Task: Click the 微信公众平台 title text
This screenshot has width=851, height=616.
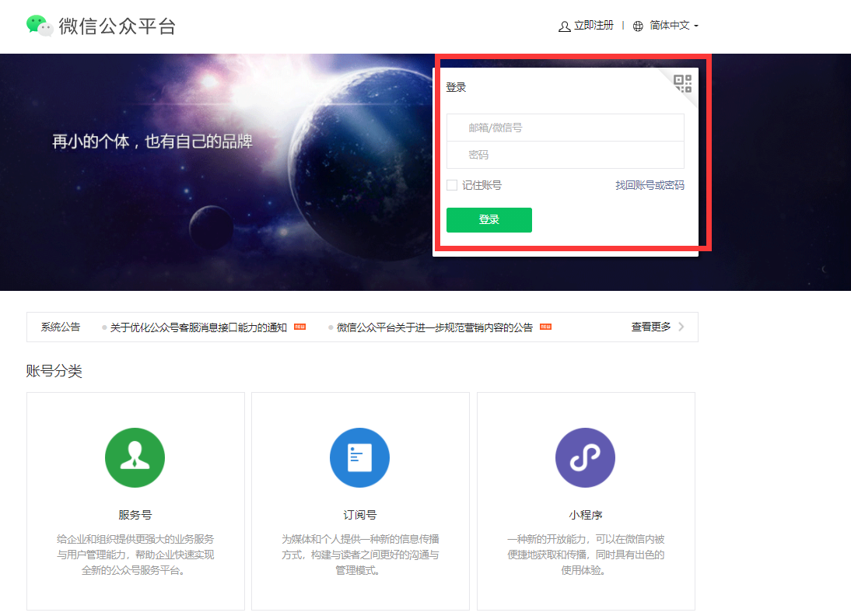Action: 117,26
